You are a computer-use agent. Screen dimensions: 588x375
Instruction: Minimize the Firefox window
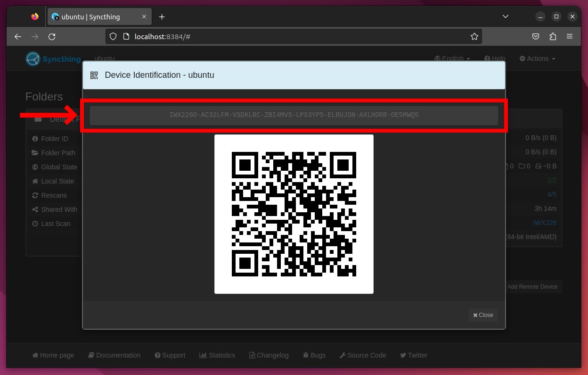click(540, 17)
